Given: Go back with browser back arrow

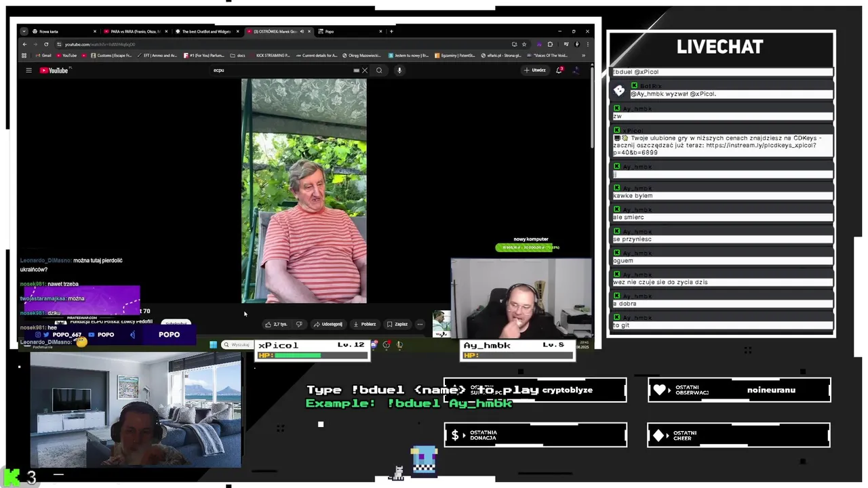Looking at the screenshot, I should point(24,44).
